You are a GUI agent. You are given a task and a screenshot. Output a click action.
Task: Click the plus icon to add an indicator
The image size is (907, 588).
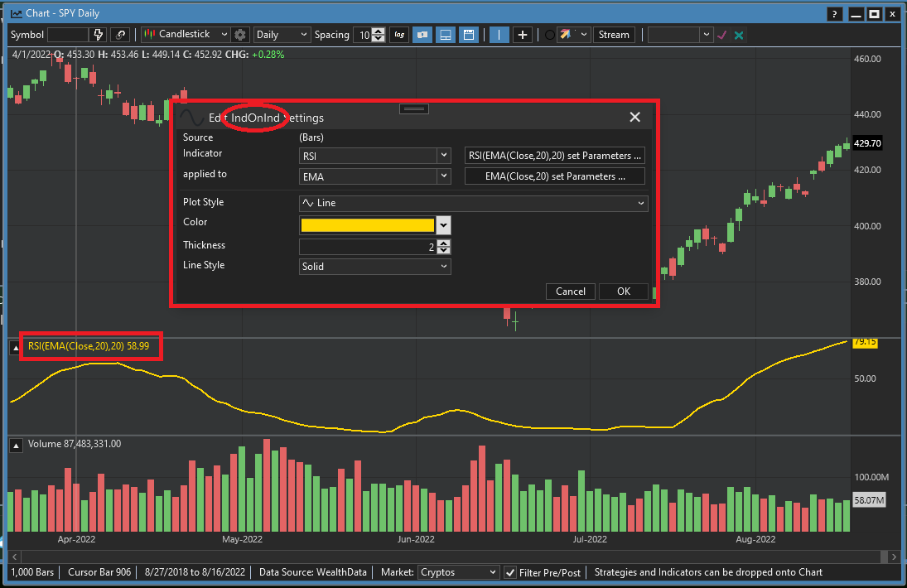coord(523,35)
